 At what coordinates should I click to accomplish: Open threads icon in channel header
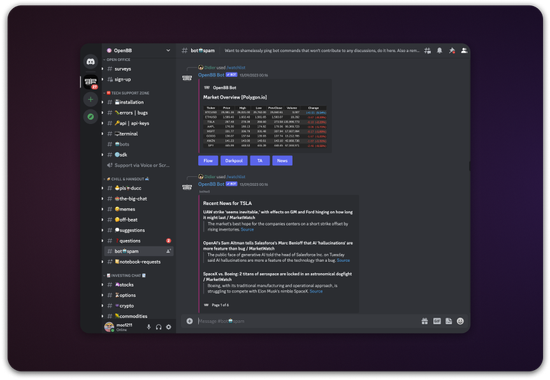click(427, 51)
